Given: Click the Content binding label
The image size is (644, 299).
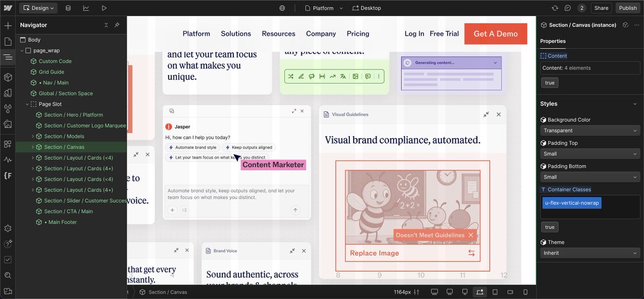Looking at the screenshot, I should click(x=554, y=56).
